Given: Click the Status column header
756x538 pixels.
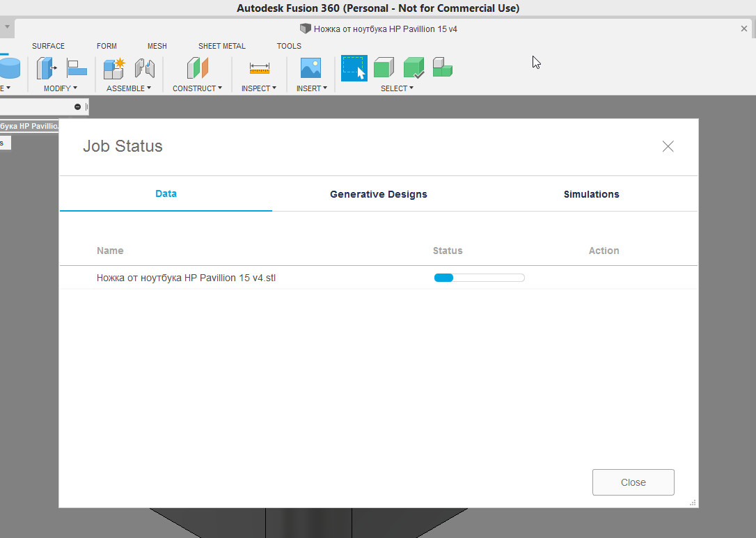Looking at the screenshot, I should tap(448, 251).
